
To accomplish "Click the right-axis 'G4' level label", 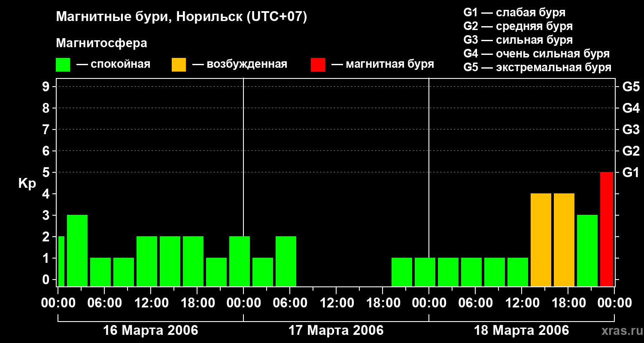I will coord(631,108).
